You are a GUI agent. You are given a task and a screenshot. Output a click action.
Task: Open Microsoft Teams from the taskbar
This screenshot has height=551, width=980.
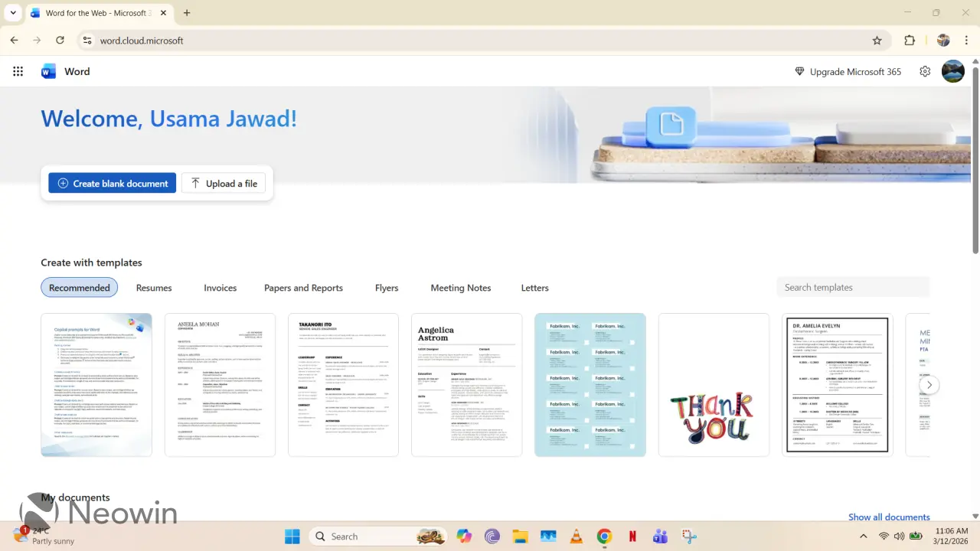tap(660, 536)
